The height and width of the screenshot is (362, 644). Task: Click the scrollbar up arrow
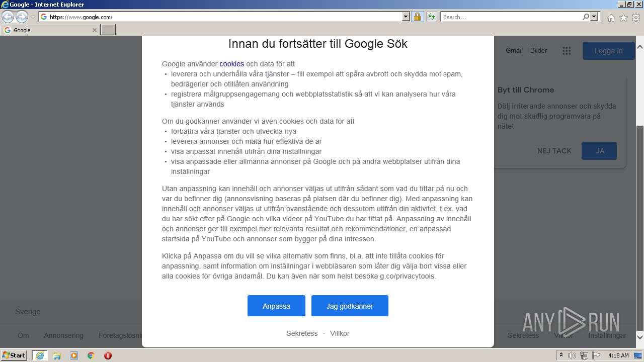[640, 47]
